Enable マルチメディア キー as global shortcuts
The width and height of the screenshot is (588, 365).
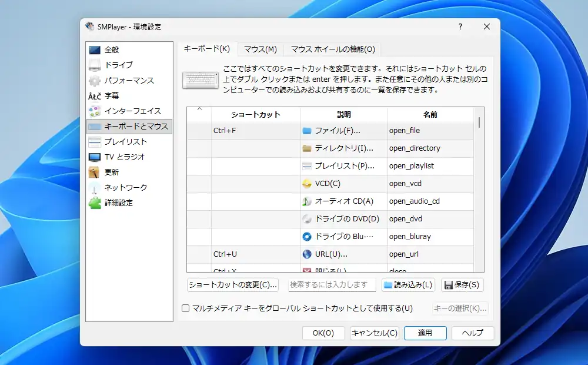(x=186, y=308)
